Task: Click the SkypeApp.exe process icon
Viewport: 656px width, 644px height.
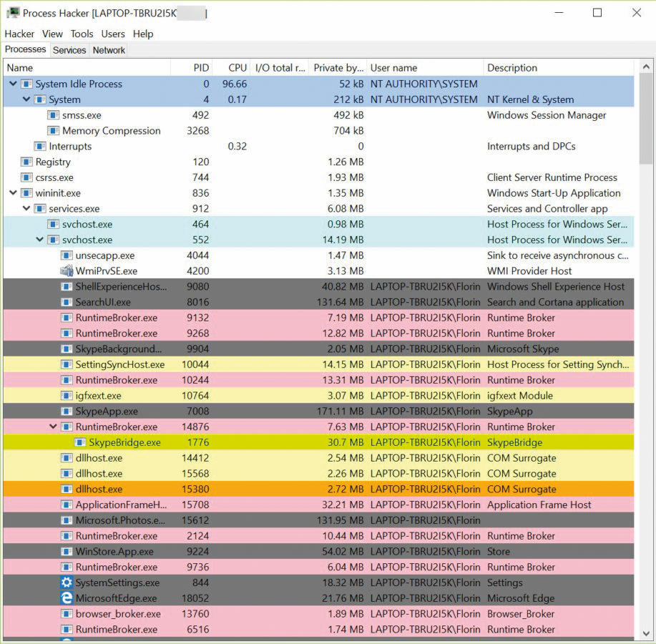Action: point(67,411)
